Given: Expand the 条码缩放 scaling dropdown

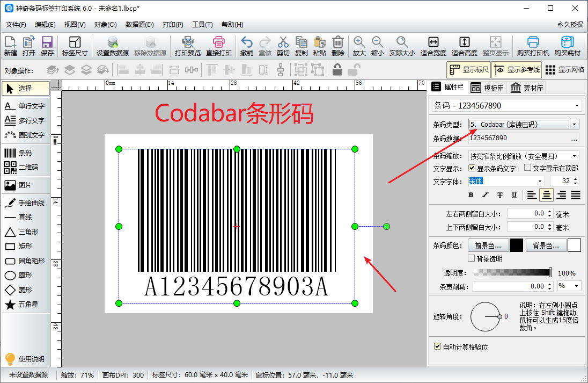Looking at the screenshot, I should point(574,156).
